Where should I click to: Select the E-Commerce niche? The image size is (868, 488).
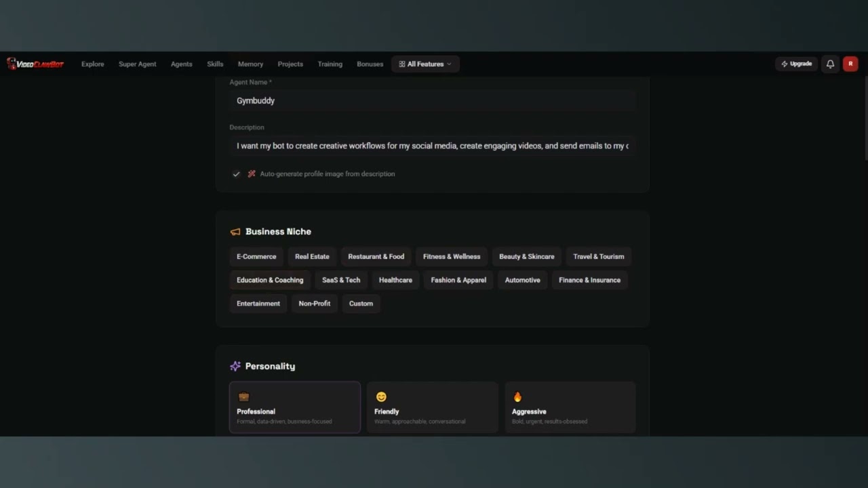[x=256, y=256]
